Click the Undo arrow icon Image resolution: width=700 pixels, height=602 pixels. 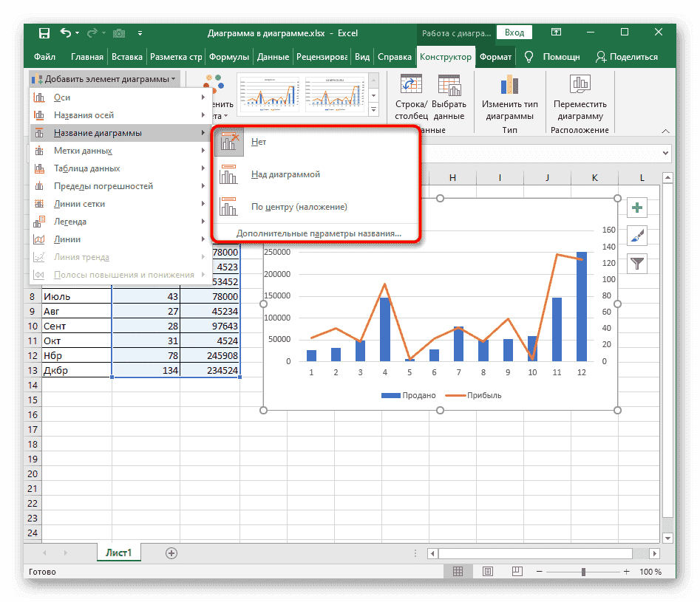pyautogui.click(x=66, y=33)
